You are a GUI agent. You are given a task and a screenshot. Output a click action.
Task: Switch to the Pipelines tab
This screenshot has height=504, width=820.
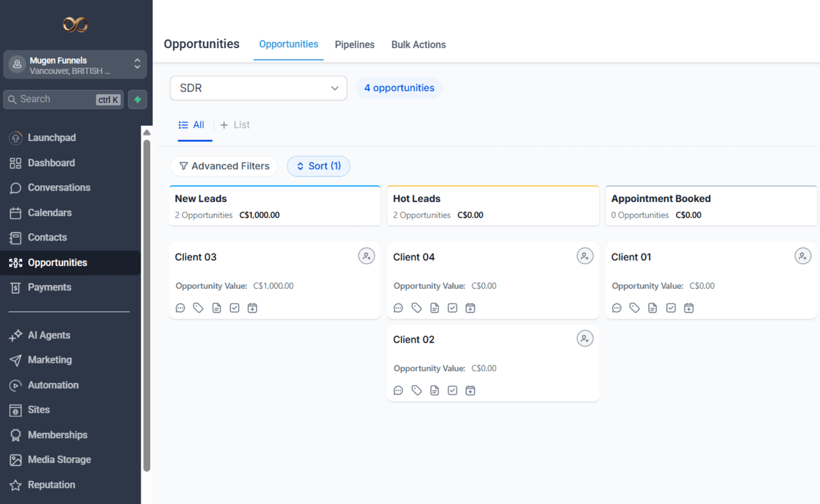tap(355, 45)
